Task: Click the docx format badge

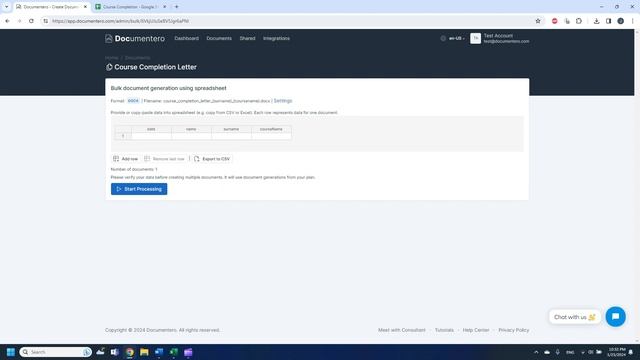Action: pos(133,101)
